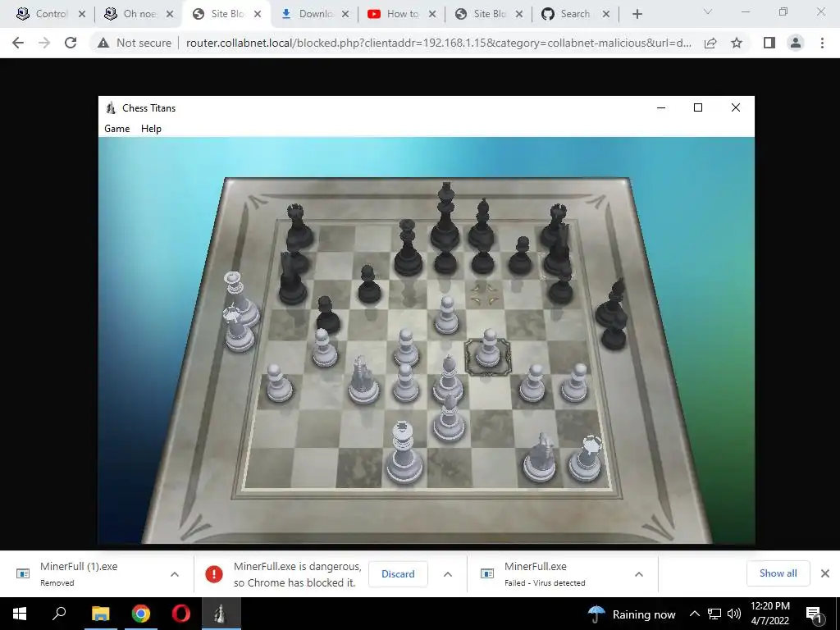Go back to the previous page
Image resolution: width=840 pixels, height=630 pixels.
18,43
